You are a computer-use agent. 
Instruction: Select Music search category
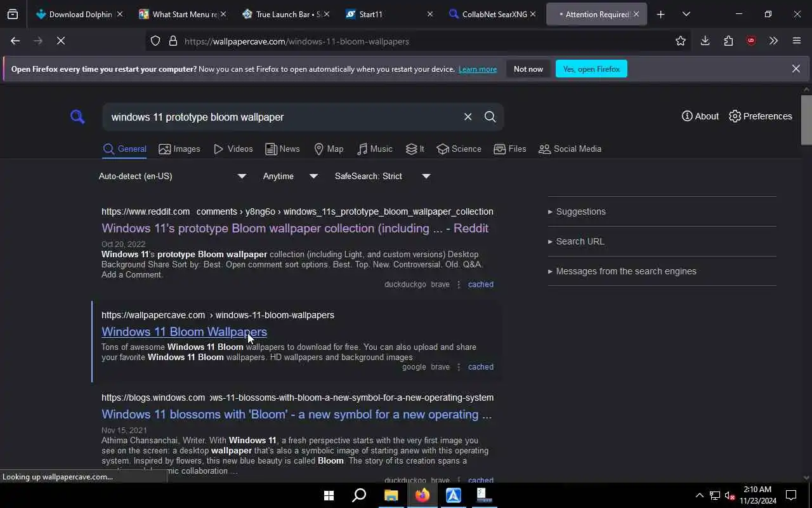(x=375, y=149)
